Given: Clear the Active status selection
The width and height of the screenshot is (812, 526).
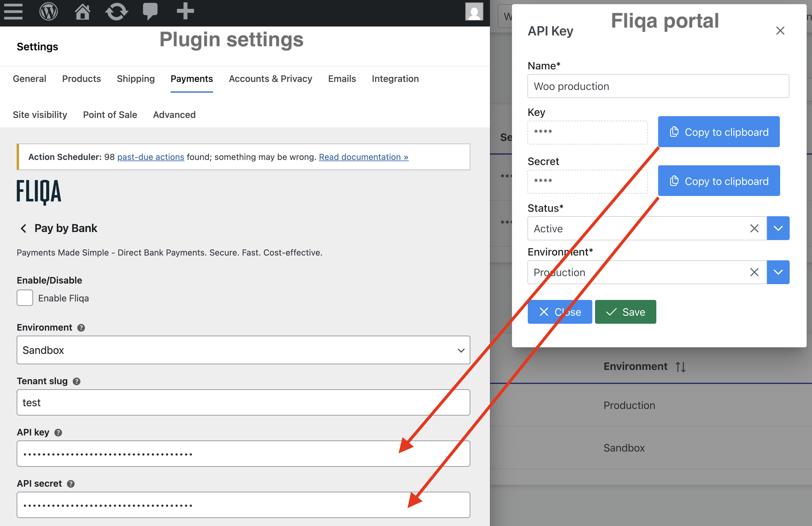Looking at the screenshot, I should coord(754,228).
